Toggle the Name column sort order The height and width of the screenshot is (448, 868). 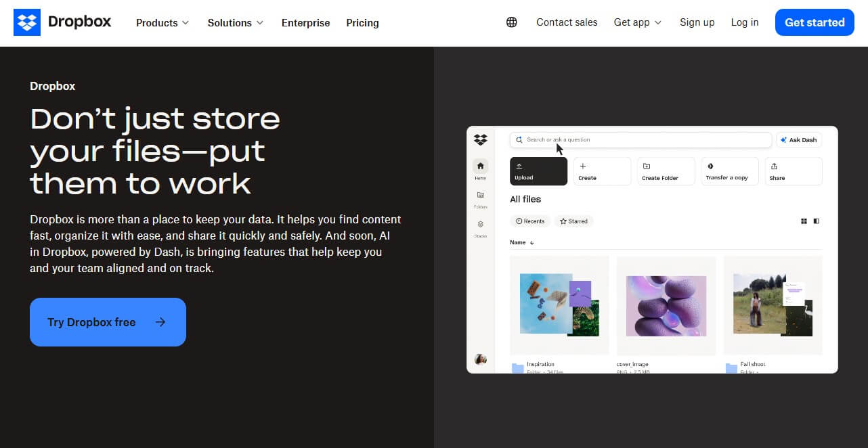pos(522,242)
